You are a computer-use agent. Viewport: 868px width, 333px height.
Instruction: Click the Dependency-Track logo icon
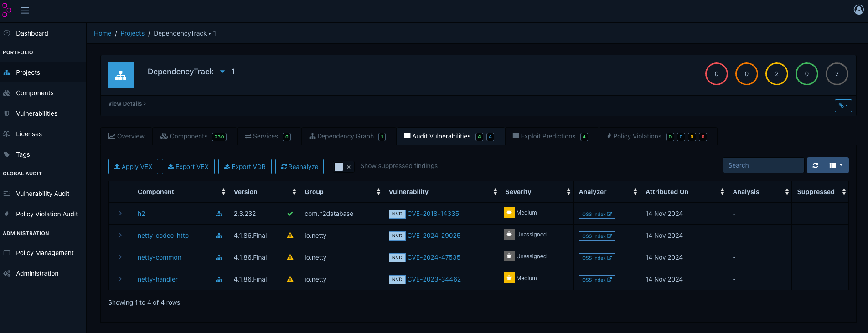6,10
